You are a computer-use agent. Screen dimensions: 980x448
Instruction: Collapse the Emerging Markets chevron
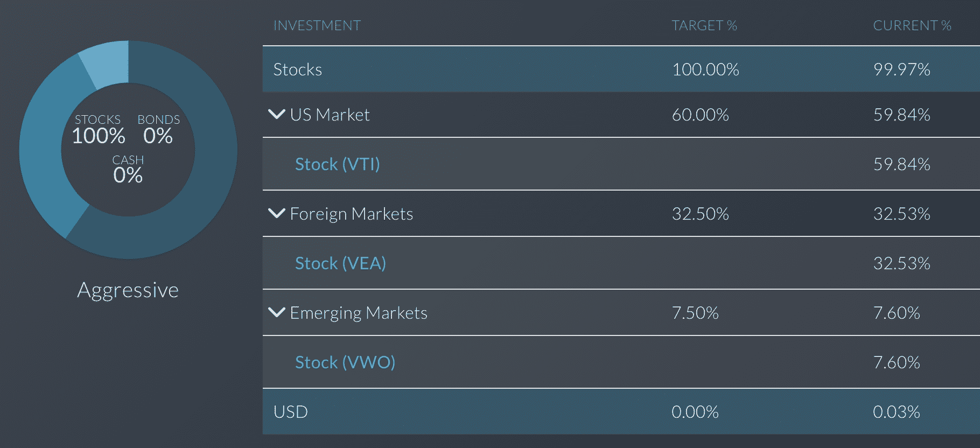[x=276, y=312]
